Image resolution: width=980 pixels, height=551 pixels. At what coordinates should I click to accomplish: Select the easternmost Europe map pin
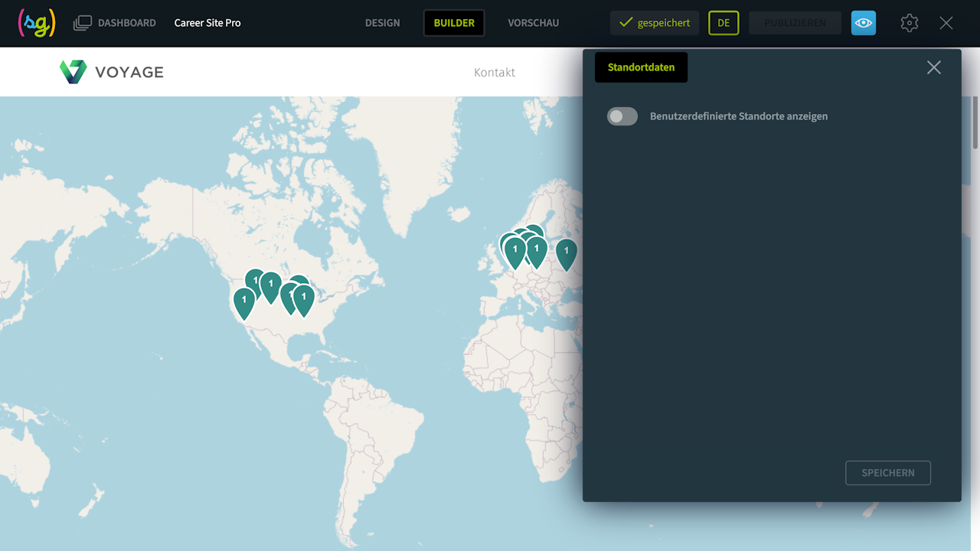(566, 255)
